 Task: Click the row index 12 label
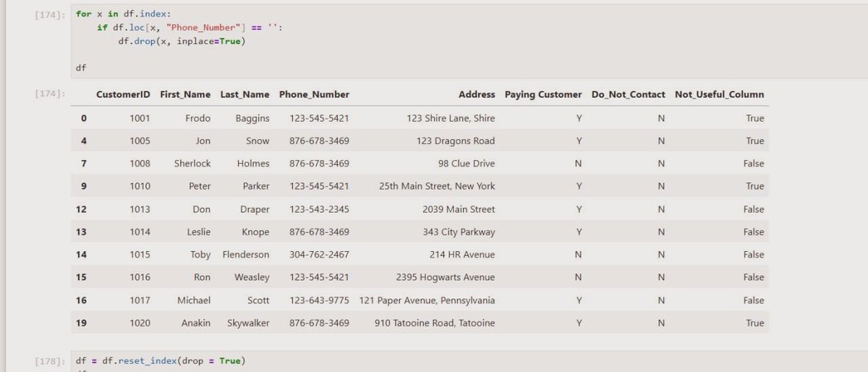tap(81, 209)
